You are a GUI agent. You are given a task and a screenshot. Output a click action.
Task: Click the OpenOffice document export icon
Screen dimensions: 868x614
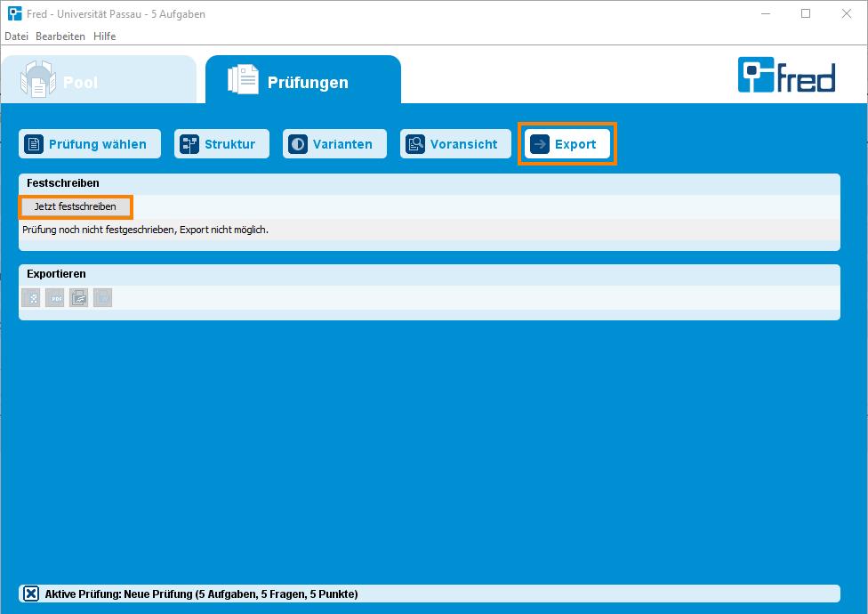[x=78, y=298]
